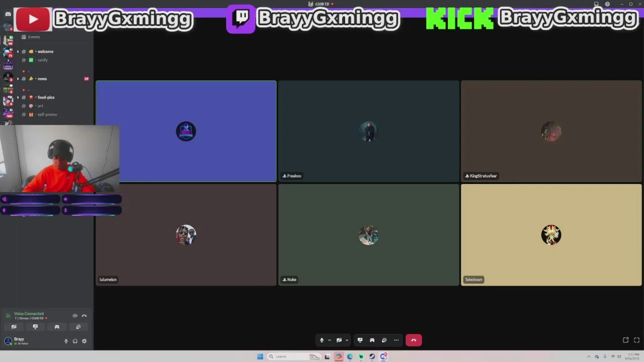This screenshot has height=362, width=644.
Task: Share screen button in voice panel
Action: tap(35, 327)
